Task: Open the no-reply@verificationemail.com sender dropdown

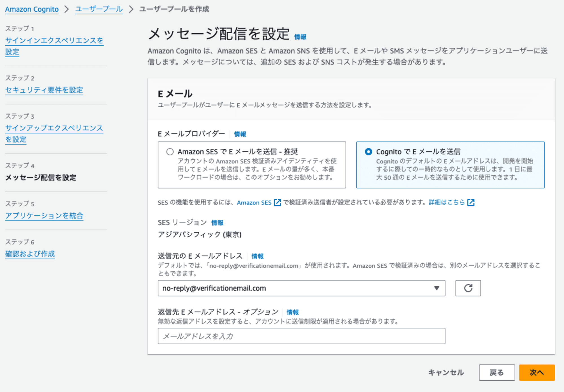Action: coord(301,288)
